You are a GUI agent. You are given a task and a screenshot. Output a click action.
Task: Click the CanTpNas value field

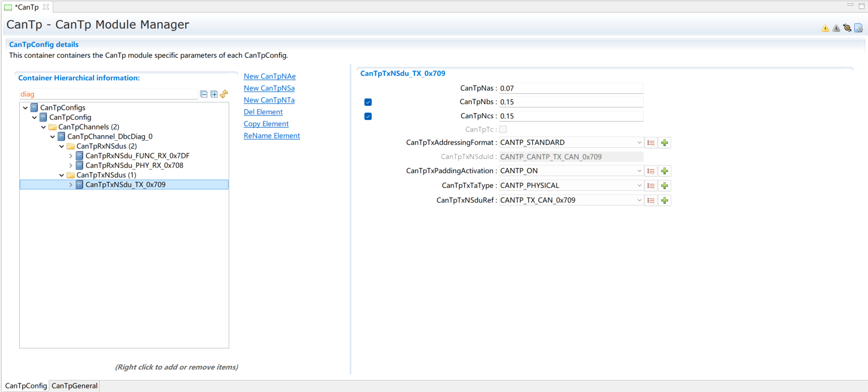(x=571, y=88)
